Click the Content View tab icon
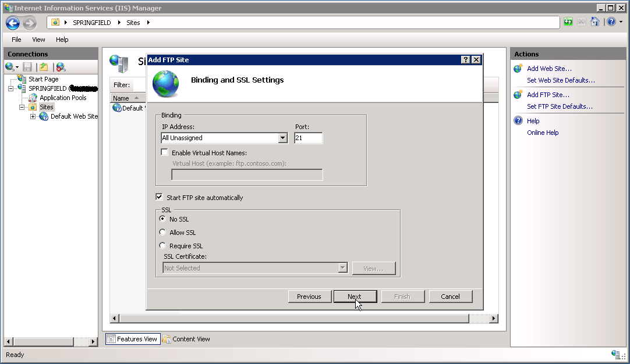630x364 pixels. point(167,339)
